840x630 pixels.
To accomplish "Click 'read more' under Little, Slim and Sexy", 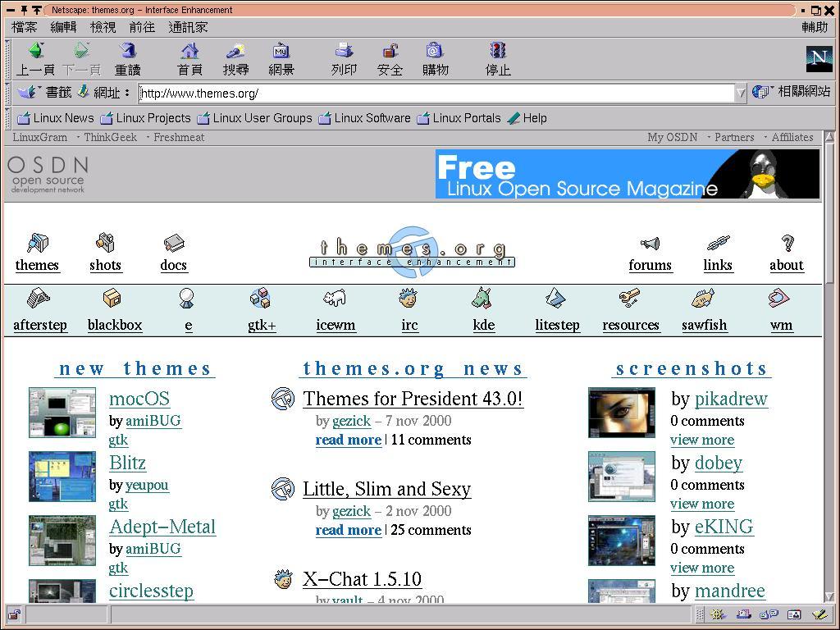I will [348, 530].
